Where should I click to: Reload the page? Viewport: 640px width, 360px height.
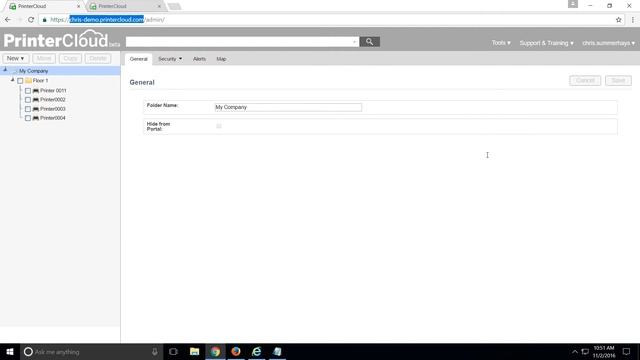(x=31, y=20)
